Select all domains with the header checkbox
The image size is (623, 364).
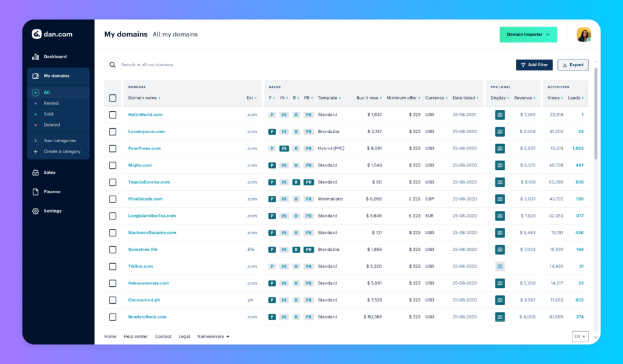click(x=113, y=97)
